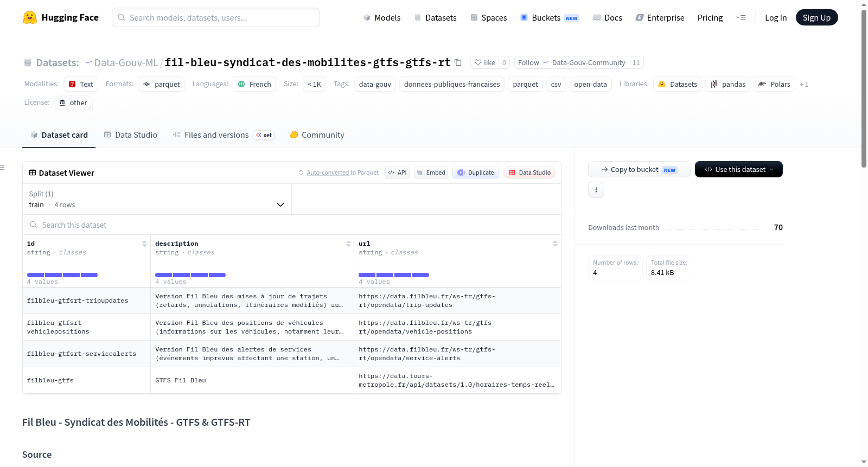Click the Hugging Face logo emoji
Screen dimensions: 868x467
30,17
